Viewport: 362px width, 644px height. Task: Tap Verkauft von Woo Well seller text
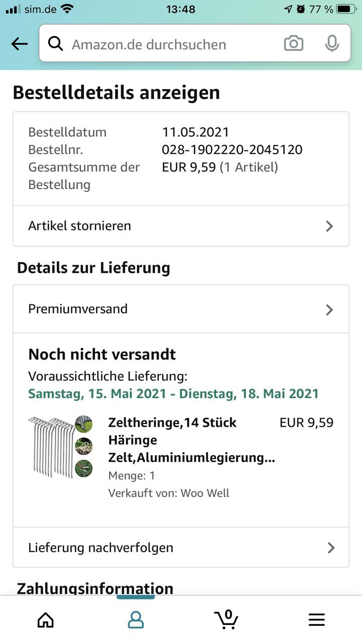(169, 493)
